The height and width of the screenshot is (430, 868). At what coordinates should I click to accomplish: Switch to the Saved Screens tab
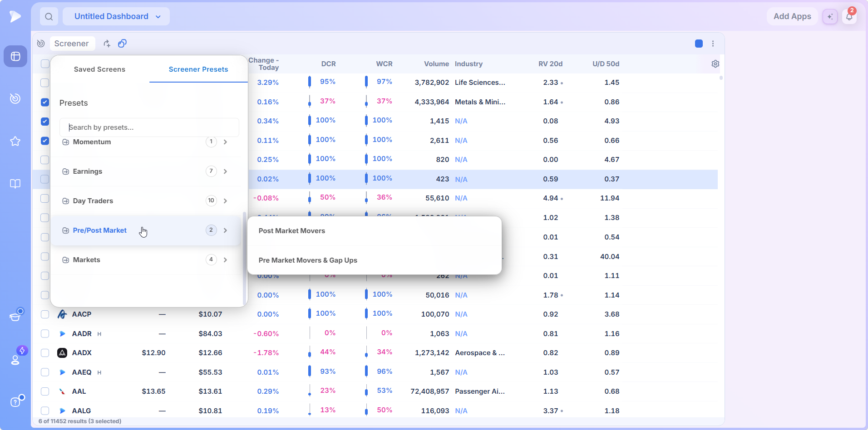click(x=99, y=69)
